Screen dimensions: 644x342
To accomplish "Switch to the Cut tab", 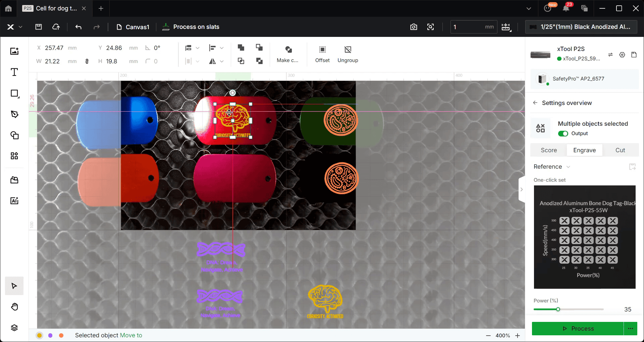I will tap(620, 150).
